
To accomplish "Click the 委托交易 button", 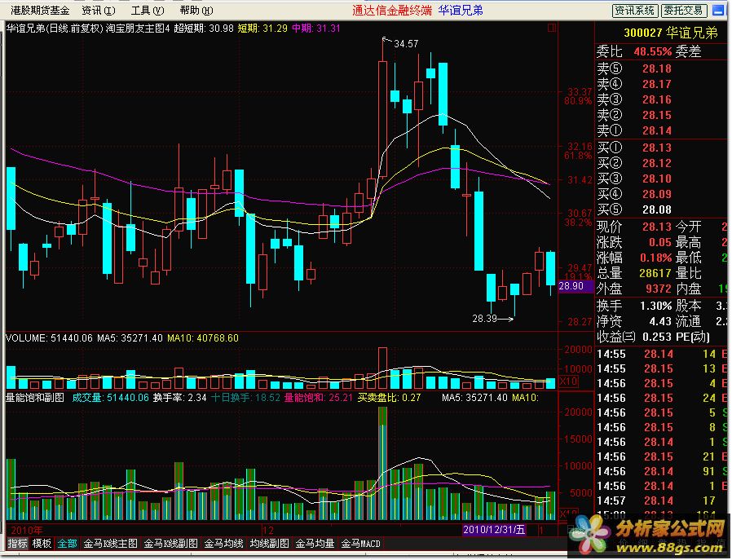I will click(684, 11).
